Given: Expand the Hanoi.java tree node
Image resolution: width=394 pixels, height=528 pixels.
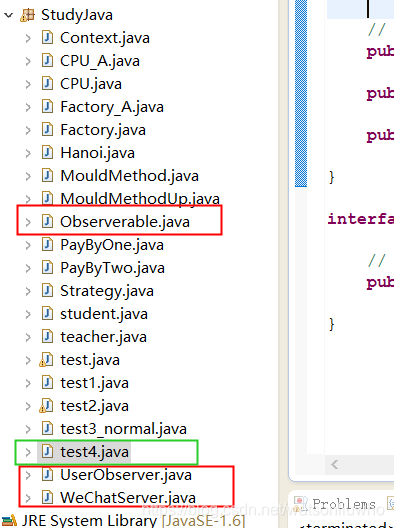Looking at the screenshot, I should click(x=28, y=153).
